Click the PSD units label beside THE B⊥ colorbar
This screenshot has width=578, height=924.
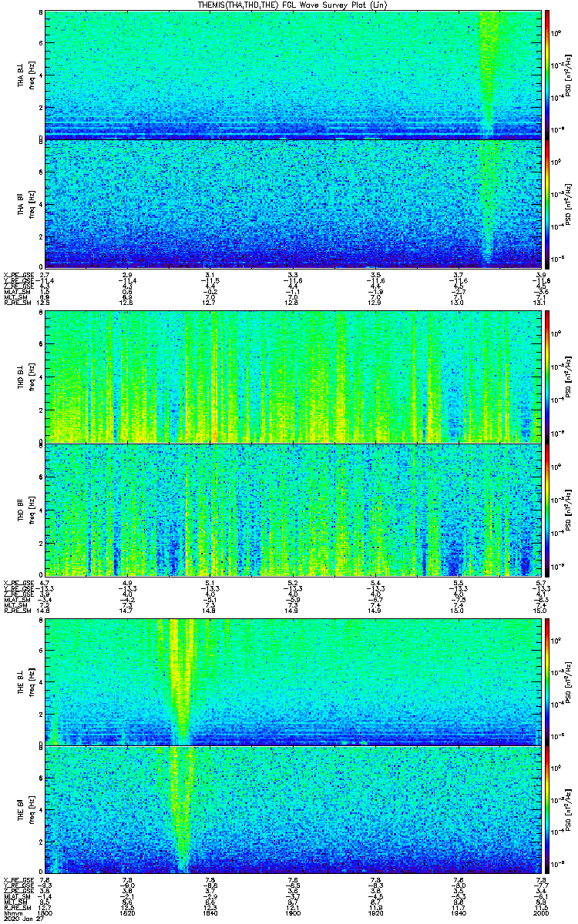(569, 681)
